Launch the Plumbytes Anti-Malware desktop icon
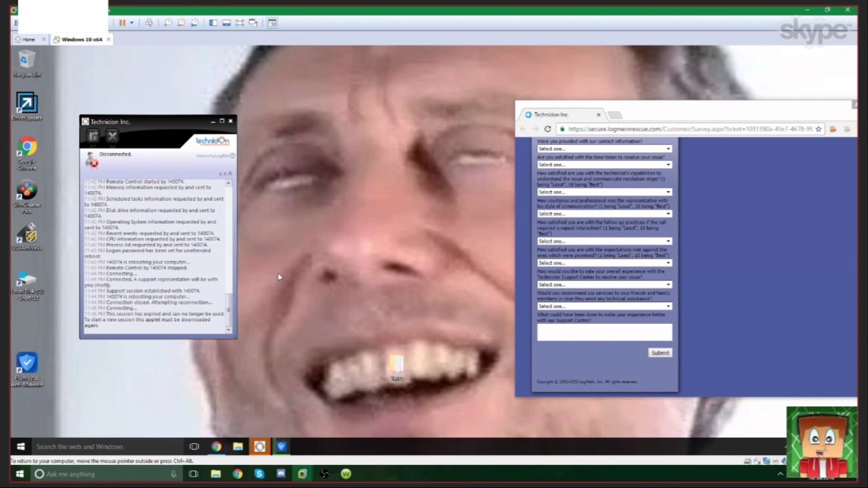868x488 pixels. [26, 370]
